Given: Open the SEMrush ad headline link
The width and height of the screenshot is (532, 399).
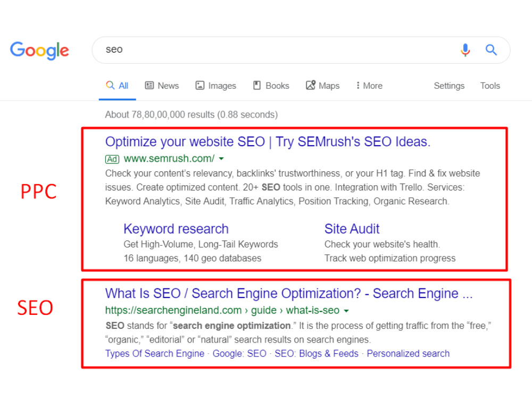Looking at the screenshot, I should (268, 142).
